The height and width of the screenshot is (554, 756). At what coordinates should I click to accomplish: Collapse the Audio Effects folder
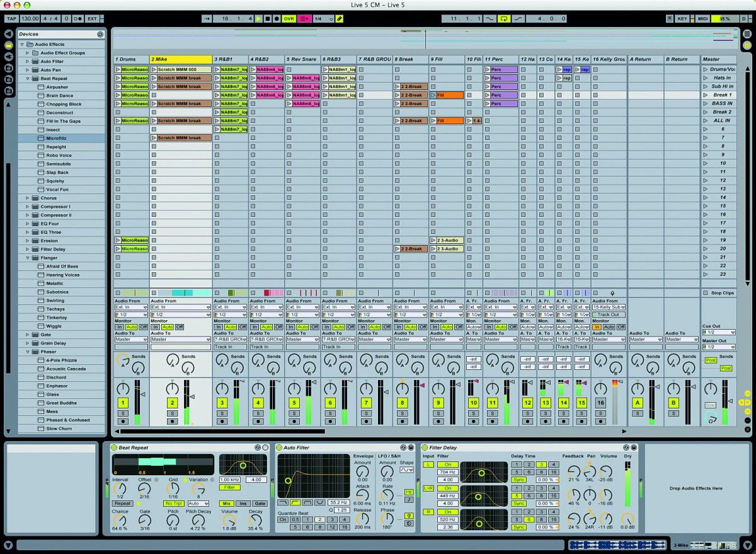click(21, 44)
